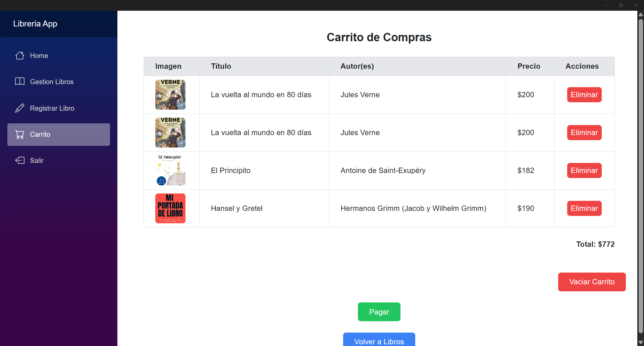This screenshot has width=644, height=346.
Task: Click the Vaciar Carrito button
Action: pos(592,282)
